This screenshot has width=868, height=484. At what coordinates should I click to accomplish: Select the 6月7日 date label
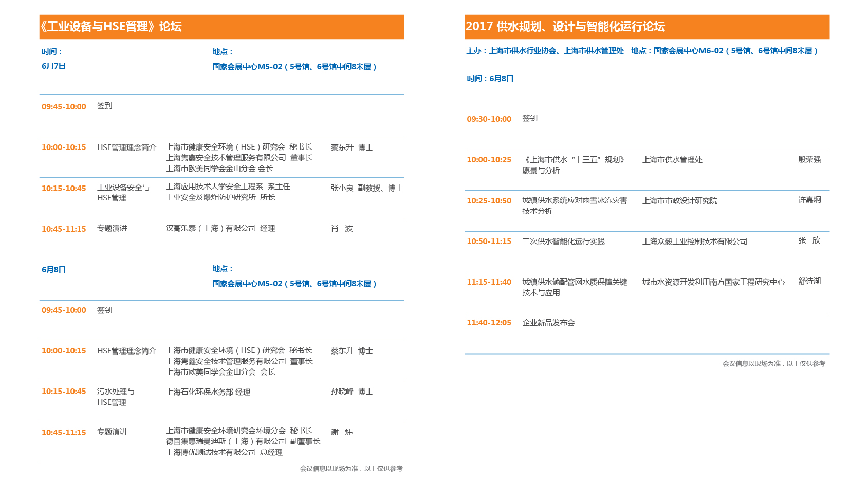point(54,66)
